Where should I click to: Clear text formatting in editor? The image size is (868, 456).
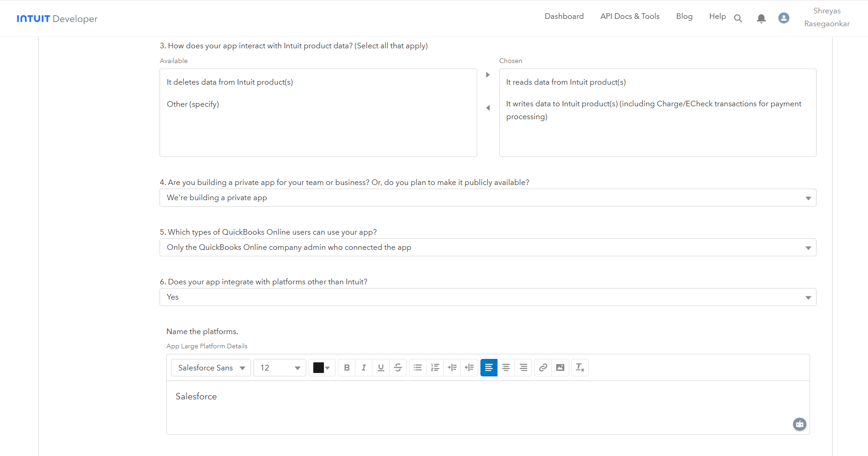coord(580,368)
